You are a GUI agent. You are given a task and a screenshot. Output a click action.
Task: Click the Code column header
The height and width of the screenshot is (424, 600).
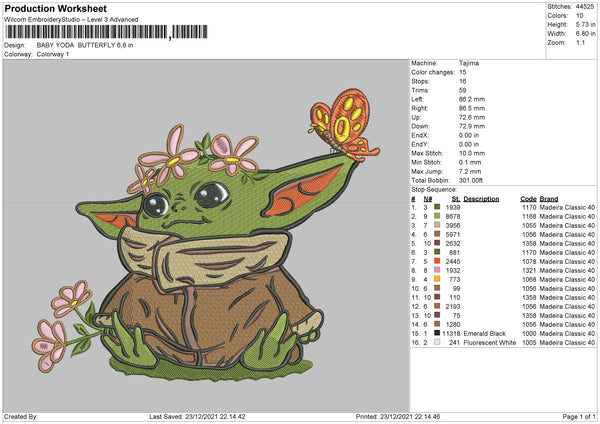point(528,199)
